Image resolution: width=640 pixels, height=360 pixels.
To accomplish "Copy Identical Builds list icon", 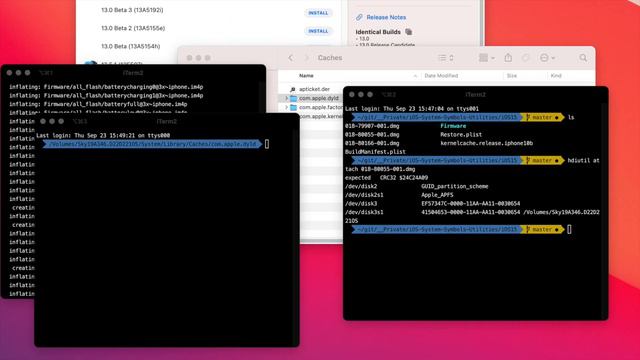I will coord(409,32).
